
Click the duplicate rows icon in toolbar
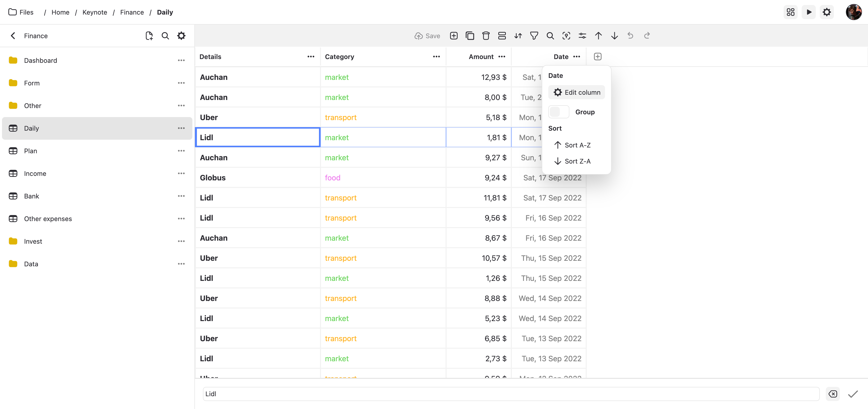[x=470, y=36]
